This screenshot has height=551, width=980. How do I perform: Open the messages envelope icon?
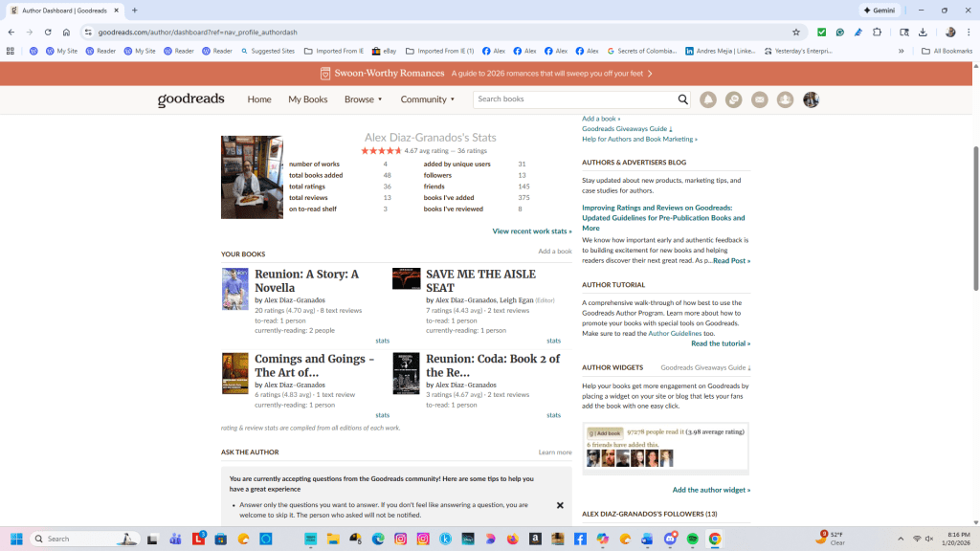[760, 99]
